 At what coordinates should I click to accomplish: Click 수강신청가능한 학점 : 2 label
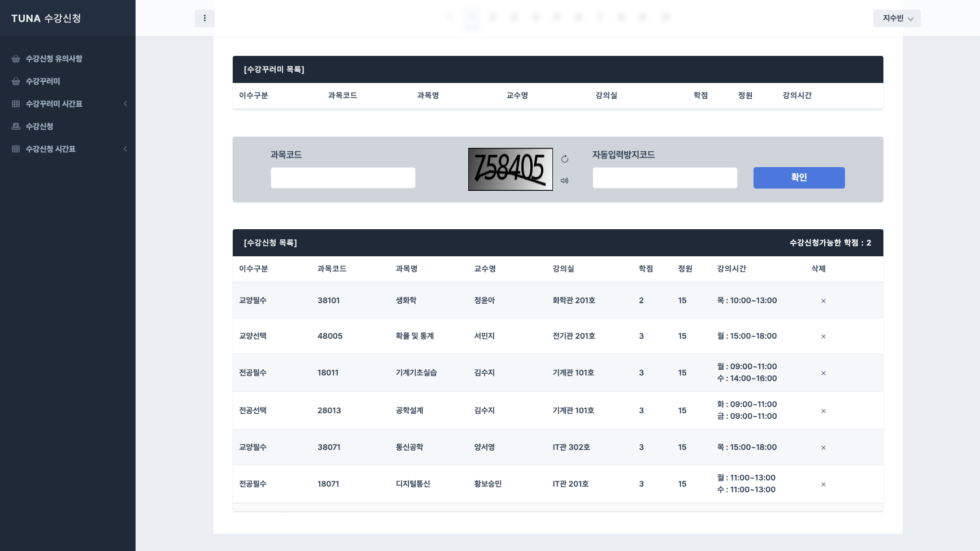click(x=830, y=243)
